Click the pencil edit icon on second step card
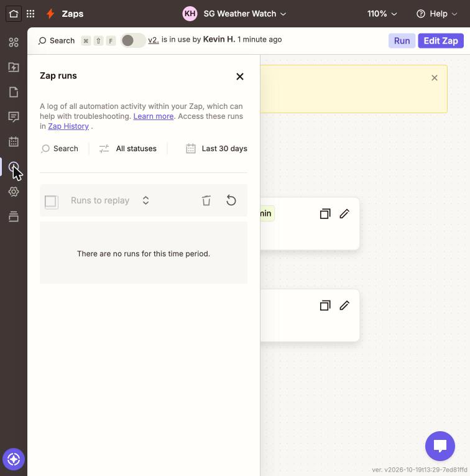The image size is (470, 476). pos(344,306)
